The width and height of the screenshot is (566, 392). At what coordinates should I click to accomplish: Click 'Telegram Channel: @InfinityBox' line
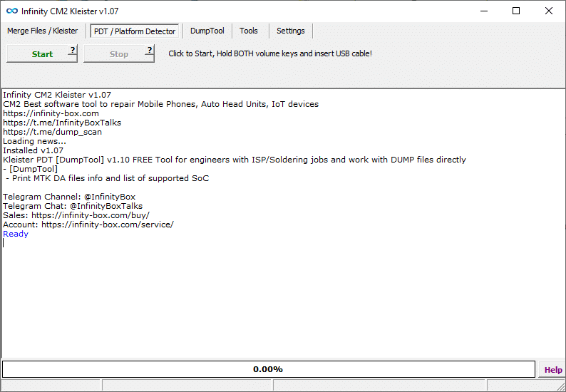(x=69, y=197)
